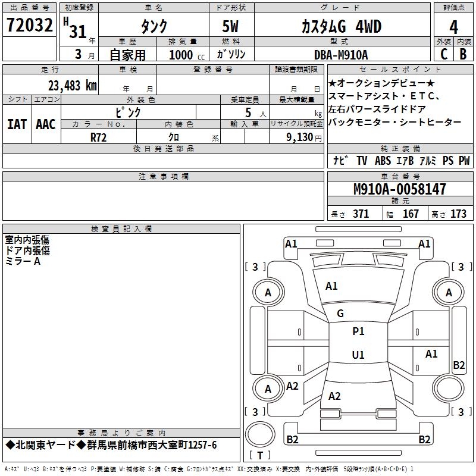
Task: Click the recycle deposit 9,130 value
Action: [295, 137]
